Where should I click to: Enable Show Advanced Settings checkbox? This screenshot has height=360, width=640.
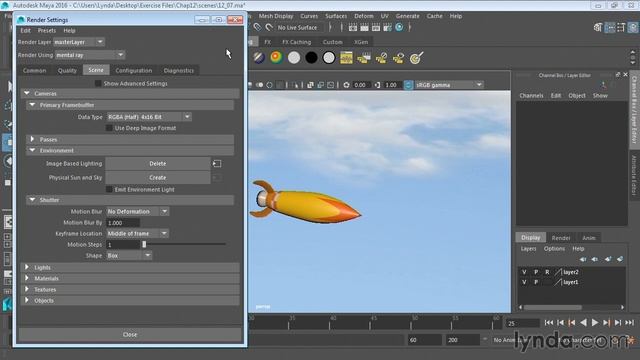click(x=98, y=83)
